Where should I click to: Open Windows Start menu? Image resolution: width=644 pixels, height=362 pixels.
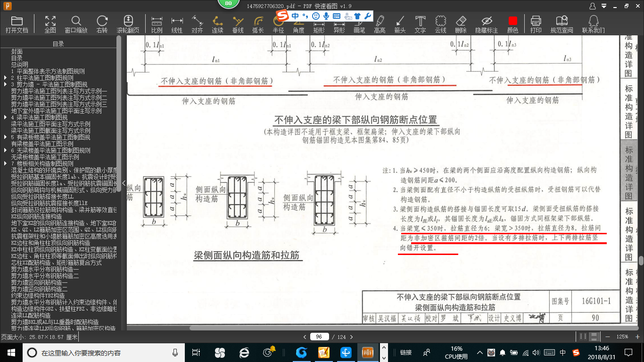point(11,352)
